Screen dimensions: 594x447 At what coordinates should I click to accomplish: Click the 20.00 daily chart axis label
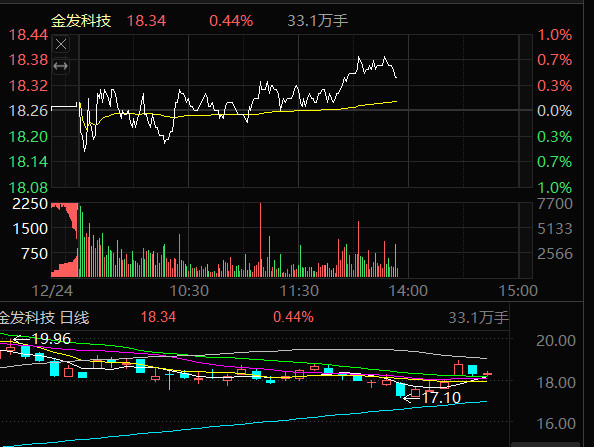tap(556, 341)
